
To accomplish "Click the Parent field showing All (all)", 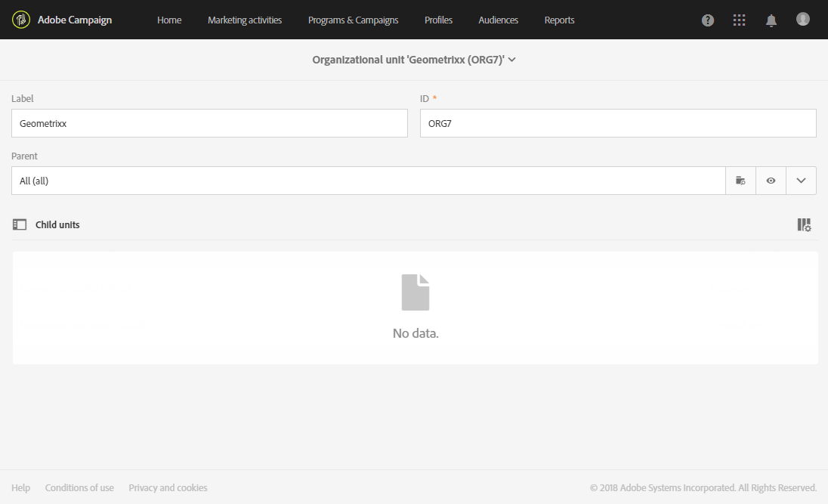I will click(x=369, y=181).
